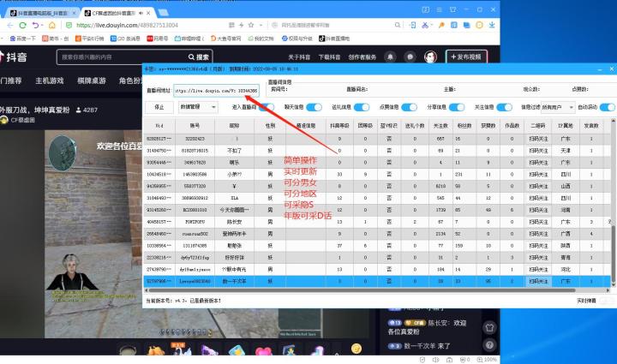Click the gold coin icon in gift bar

click(x=356, y=349)
